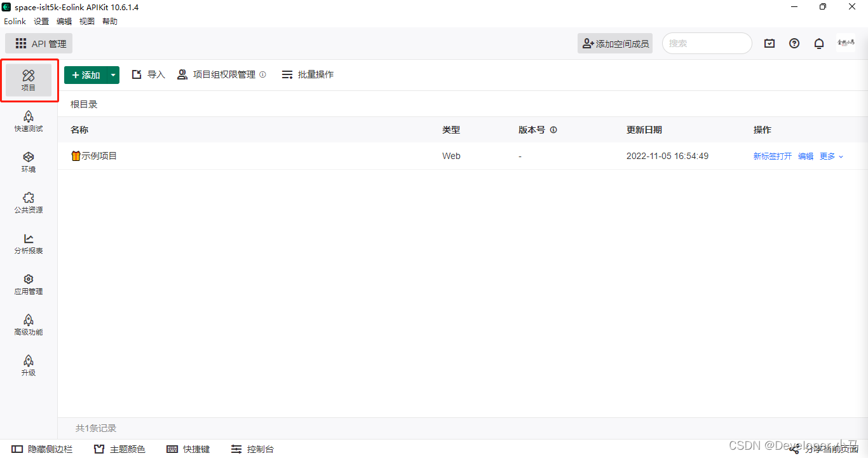868x458 pixels.
Task: Click 编辑 link for 示例项目
Action: tap(806, 156)
